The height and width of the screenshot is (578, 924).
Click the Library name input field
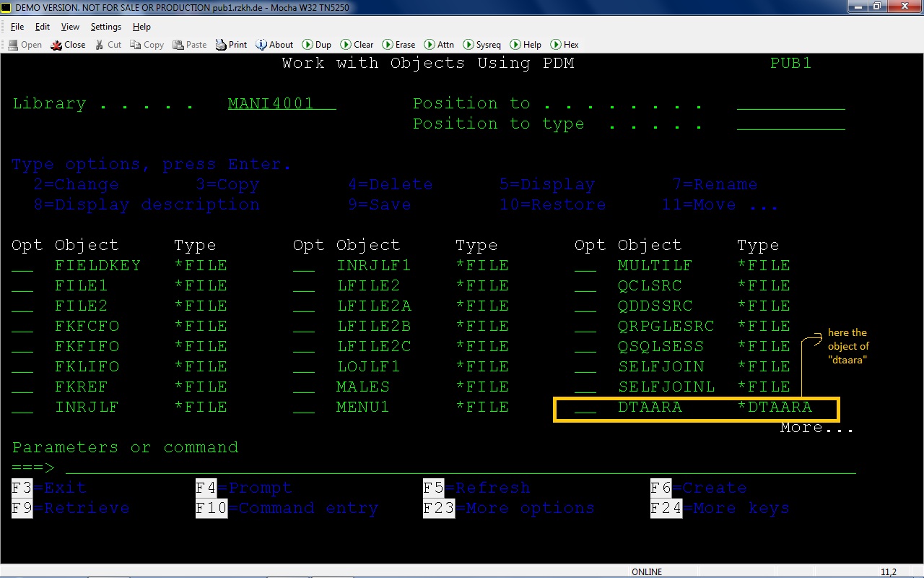click(282, 103)
